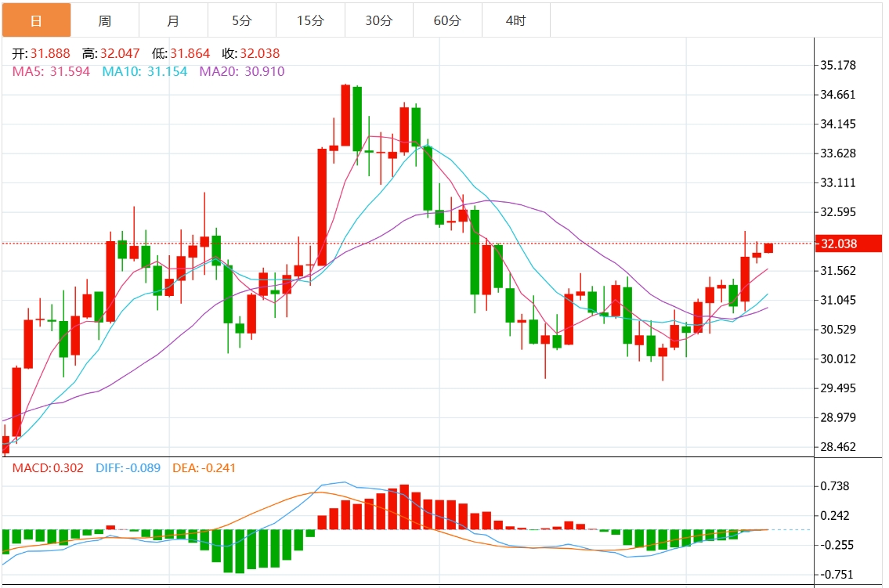Switch to the 周 weekly tab
The height and width of the screenshot is (588, 889).
[105, 20]
